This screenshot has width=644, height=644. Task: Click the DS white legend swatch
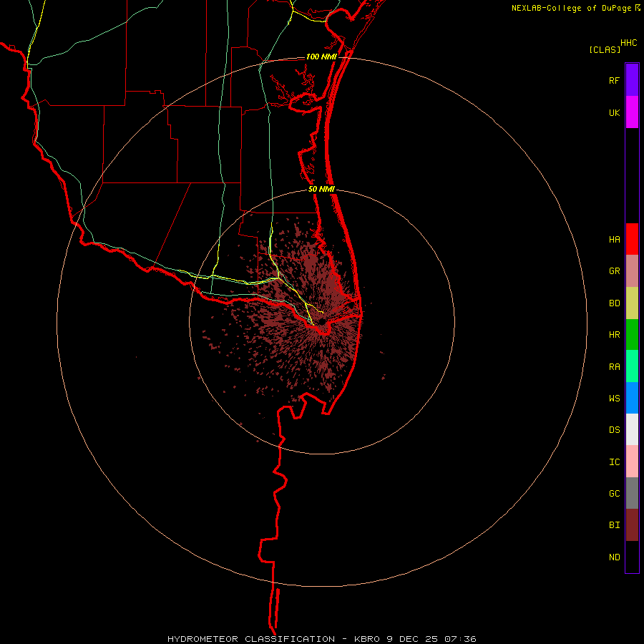point(632,429)
